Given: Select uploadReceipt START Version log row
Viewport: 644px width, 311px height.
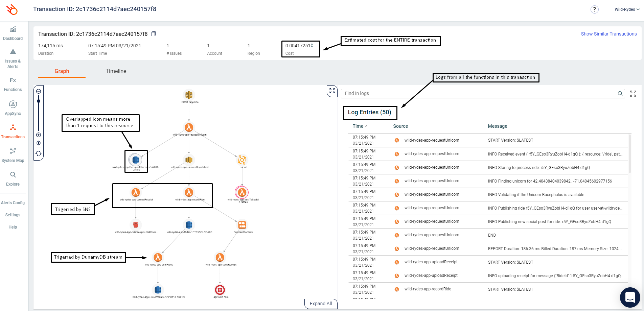Looking at the screenshot, I should [x=488, y=262].
